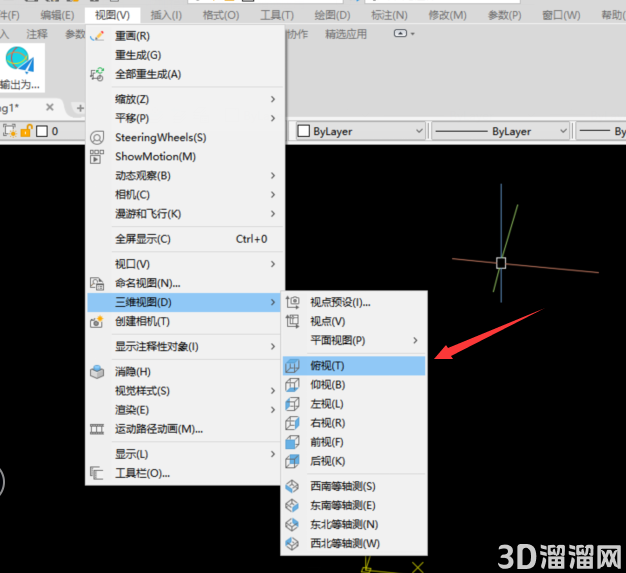This screenshot has height=573, width=626.
Task: Switch to 仰视(B) bottom view
Action: 354,385
